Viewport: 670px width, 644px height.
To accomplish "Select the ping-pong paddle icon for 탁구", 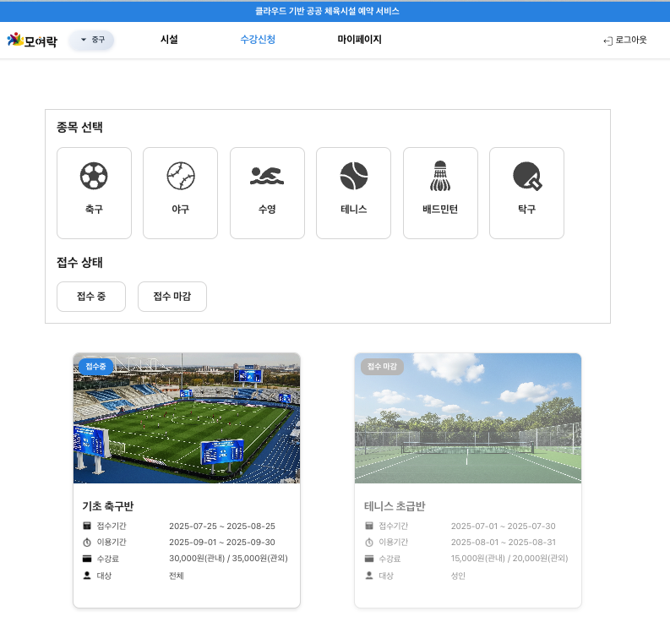I will pyautogui.click(x=527, y=176).
